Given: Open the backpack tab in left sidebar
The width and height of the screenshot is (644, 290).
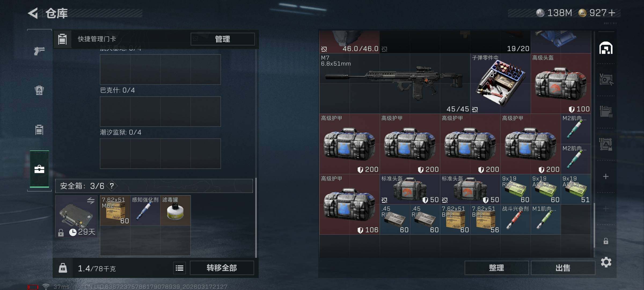Looking at the screenshot, I should (x=39, y=90).
